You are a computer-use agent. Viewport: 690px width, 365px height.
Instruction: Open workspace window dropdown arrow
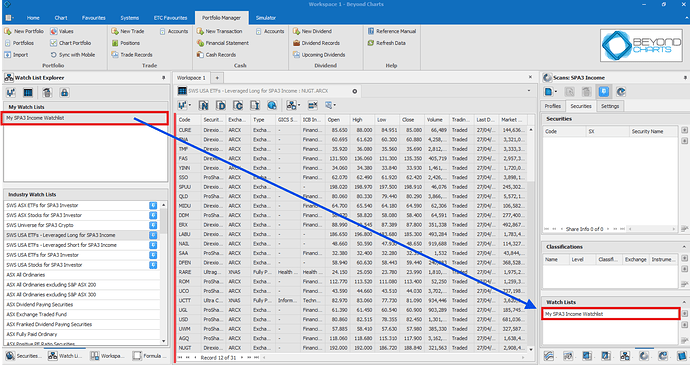tap(529, 91)
